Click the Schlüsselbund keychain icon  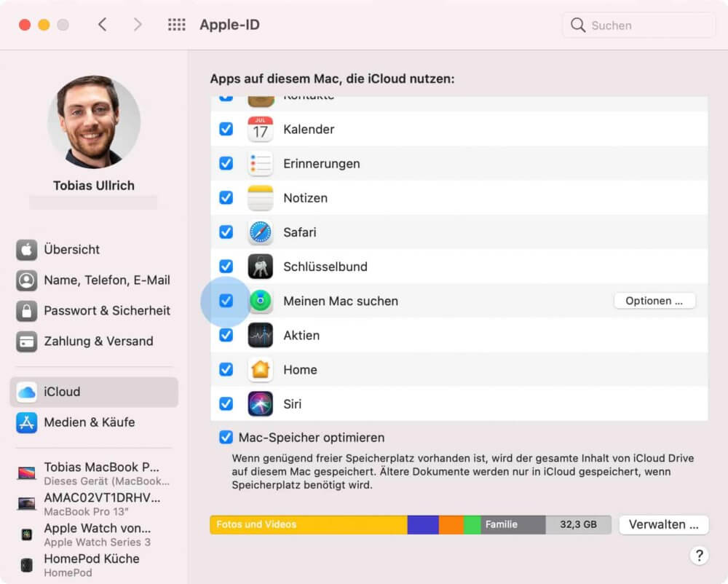click(x=260, y=267)
